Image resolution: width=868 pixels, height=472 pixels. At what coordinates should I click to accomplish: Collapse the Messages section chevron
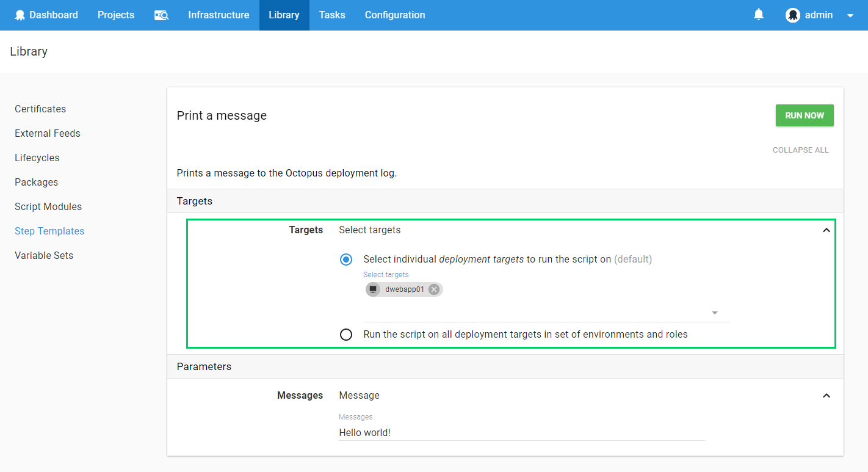(x=826, y=396)
